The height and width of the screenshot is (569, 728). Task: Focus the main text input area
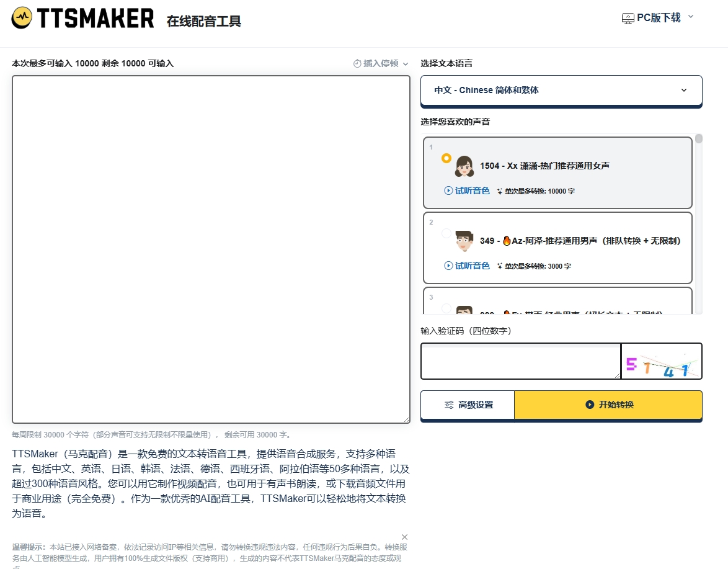(211, 249)
